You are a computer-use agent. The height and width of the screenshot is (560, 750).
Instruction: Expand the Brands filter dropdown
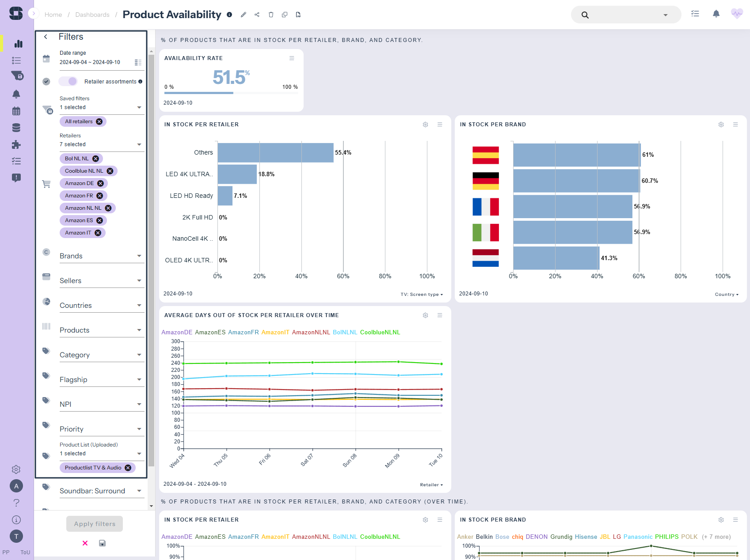(102, 256)
